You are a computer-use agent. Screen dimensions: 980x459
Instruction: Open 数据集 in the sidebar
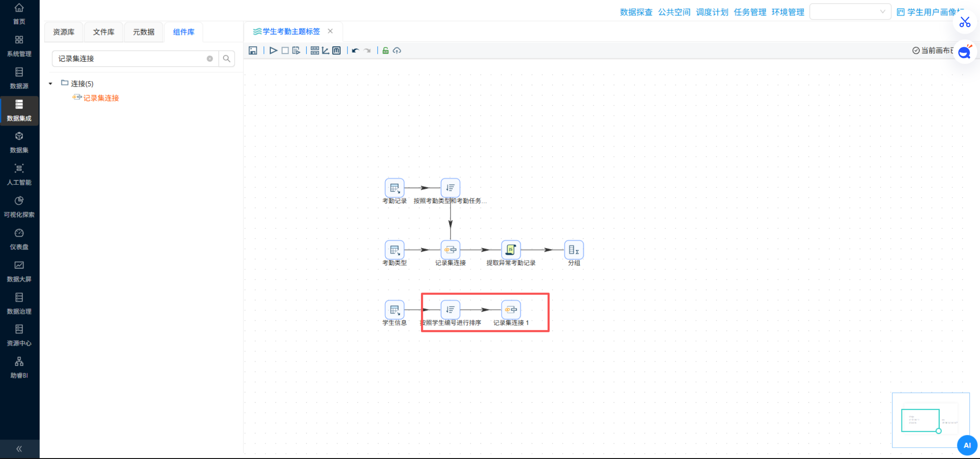point(19,142)
